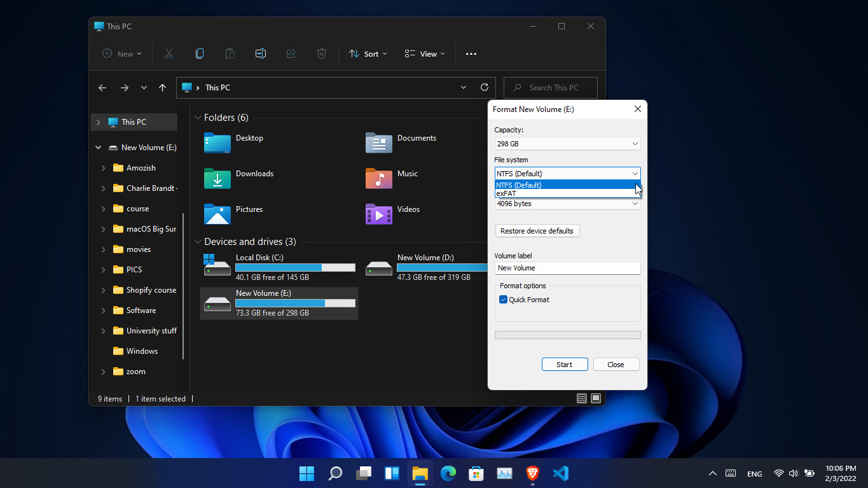The height and width of the screenshot is (488, 868).
Task: Open the New dropdown in toolbar
Action: (122, 54)
